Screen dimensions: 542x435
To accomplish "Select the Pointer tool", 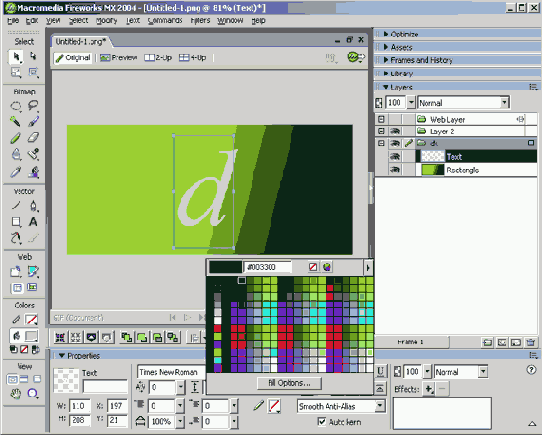I will click(16, 57).
